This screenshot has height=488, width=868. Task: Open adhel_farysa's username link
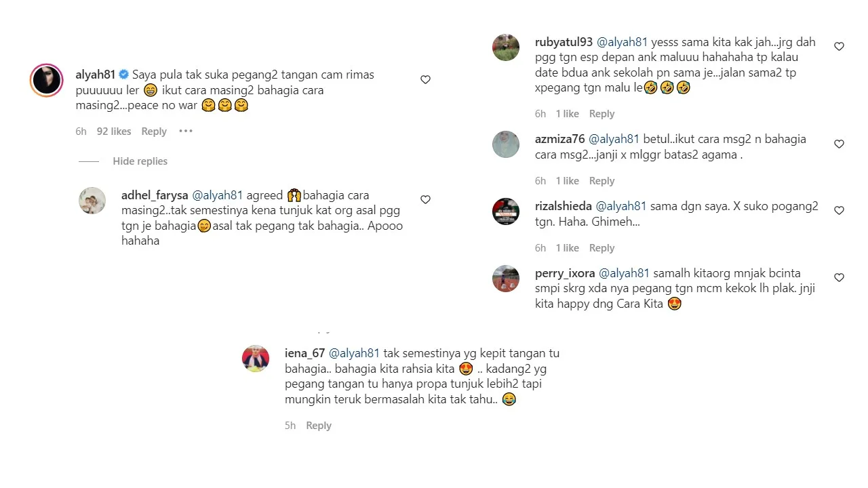(155, 195)
